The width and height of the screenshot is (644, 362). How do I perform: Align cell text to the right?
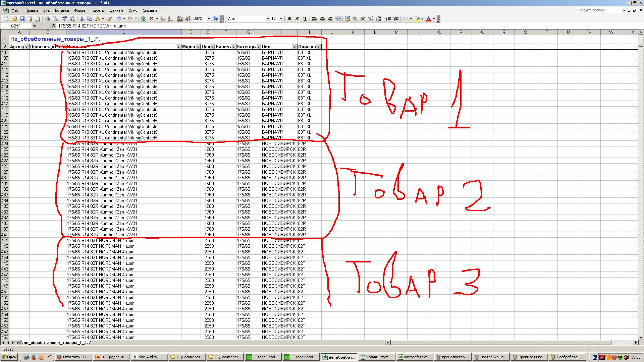pos(330,19)
